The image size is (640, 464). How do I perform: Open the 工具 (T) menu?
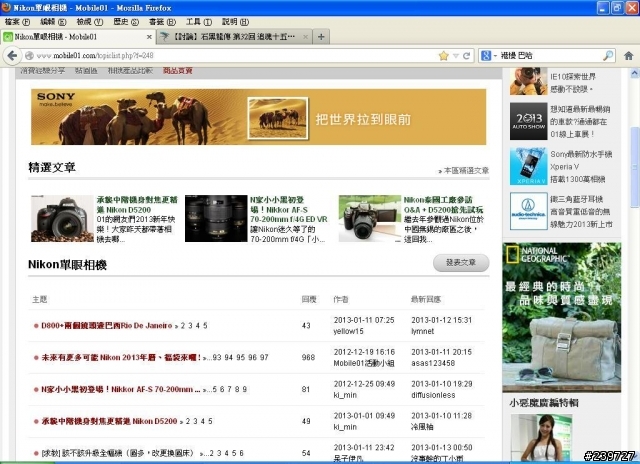pos(199,22)
